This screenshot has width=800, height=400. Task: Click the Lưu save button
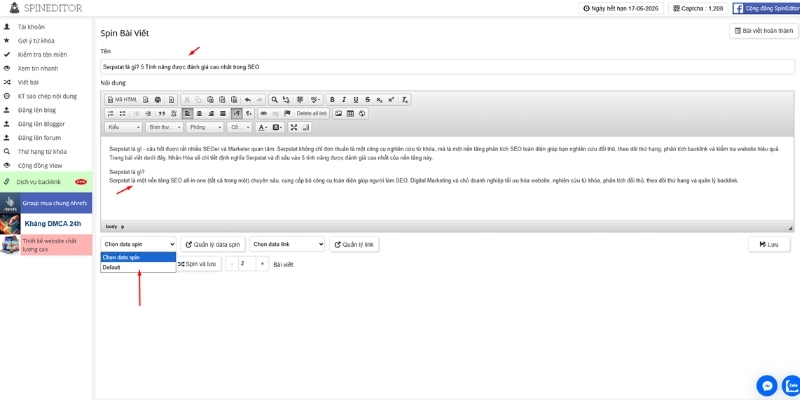(769, 244)
